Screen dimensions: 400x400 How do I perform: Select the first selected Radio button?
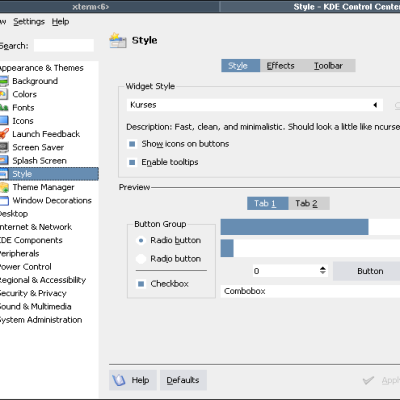pyautogui.click(x=141, y=240)
